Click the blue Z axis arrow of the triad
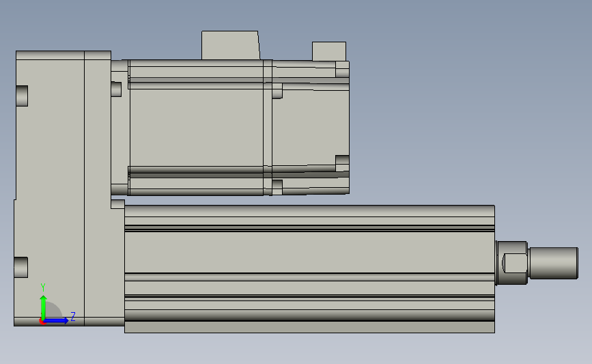 coord(57,321)
